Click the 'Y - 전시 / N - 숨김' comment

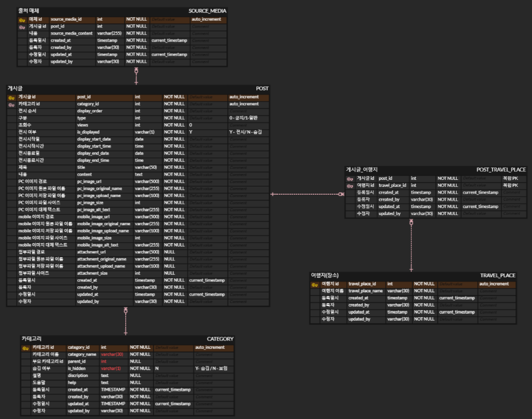coord(245,132)
